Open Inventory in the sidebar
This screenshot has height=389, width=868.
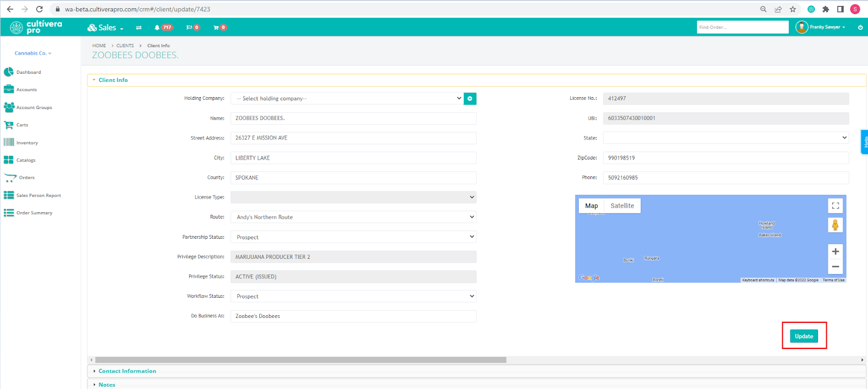(x=21, y=143)
